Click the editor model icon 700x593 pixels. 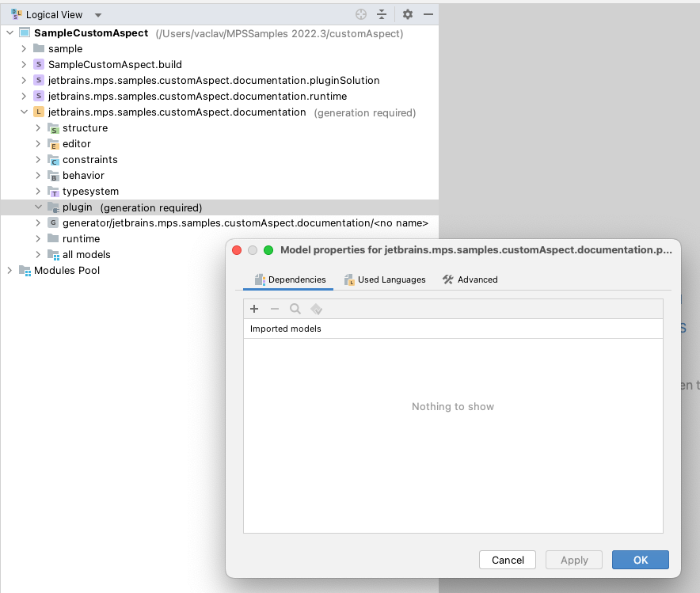coord(53,144)
